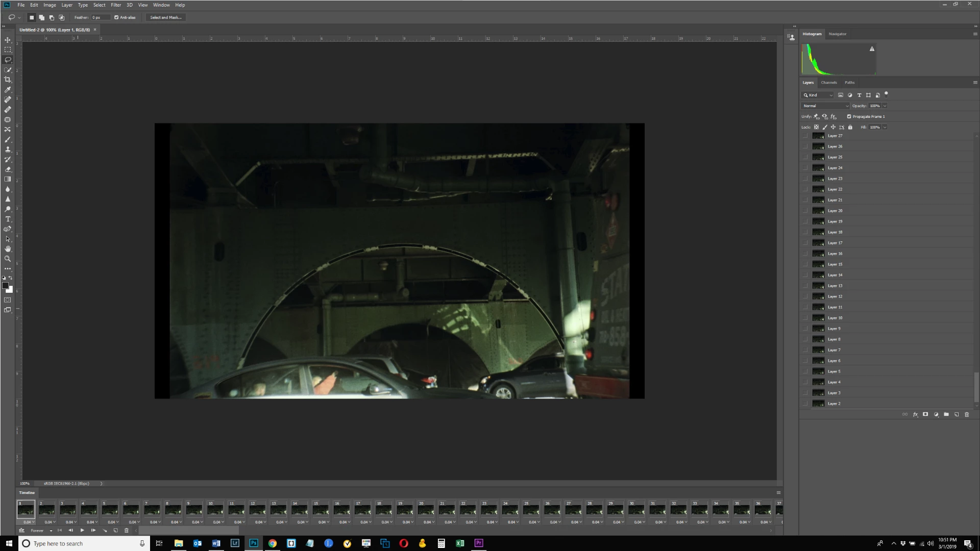Screen dimensions: 980x551
Task: Select the Clone Stamp tool
Action: click(8, 149)
